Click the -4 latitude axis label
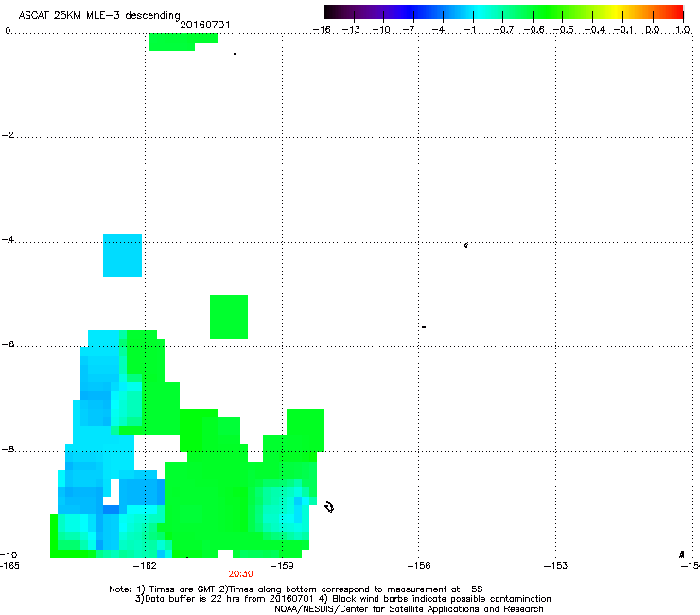 pyautogui.click(x=8, y=239)
